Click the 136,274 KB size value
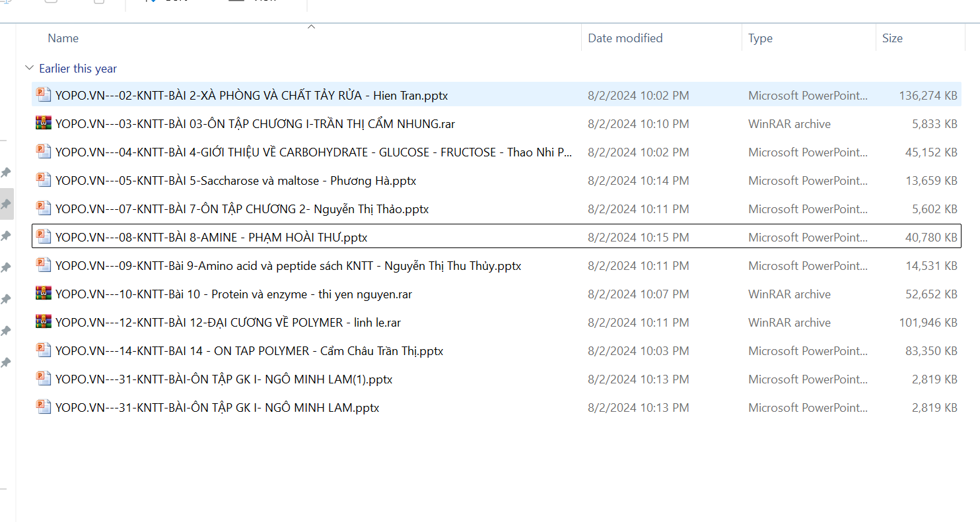 (x=928, y=96)
